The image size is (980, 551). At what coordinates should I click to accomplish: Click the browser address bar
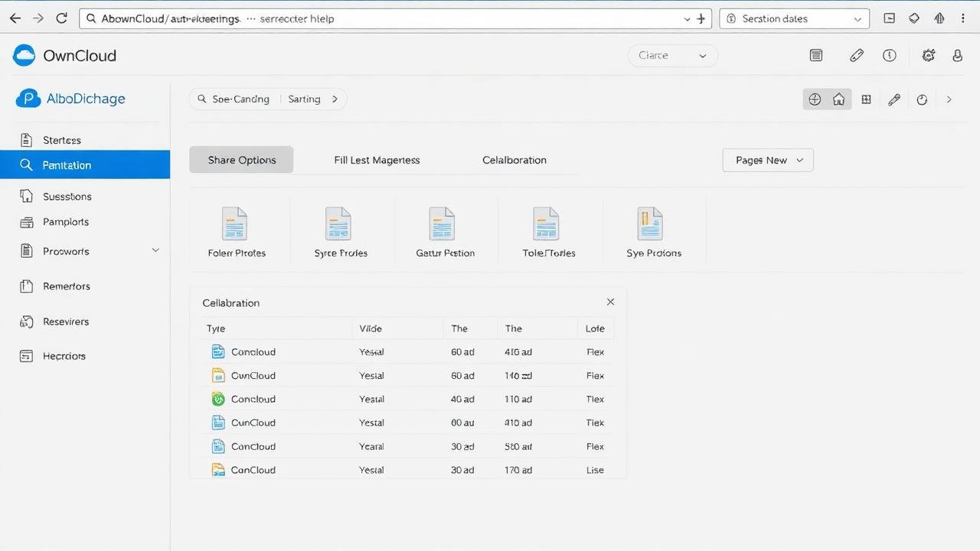pos(395,18)
